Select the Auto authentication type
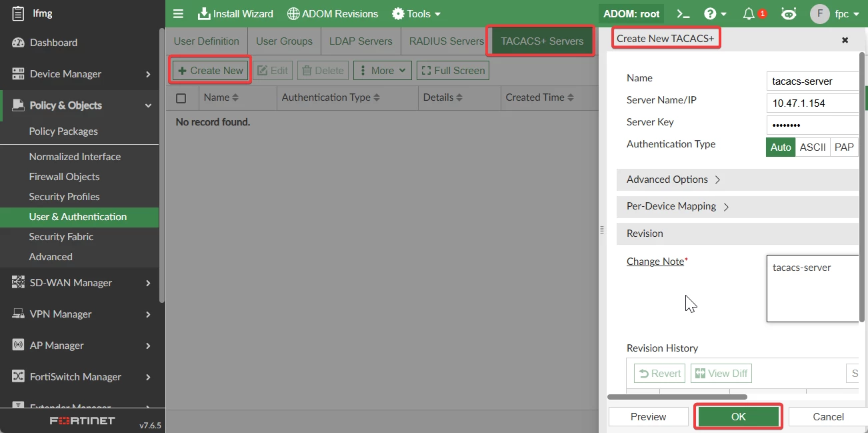The width and height of the screenshot is (868, 433). click(x=781, y=147)
